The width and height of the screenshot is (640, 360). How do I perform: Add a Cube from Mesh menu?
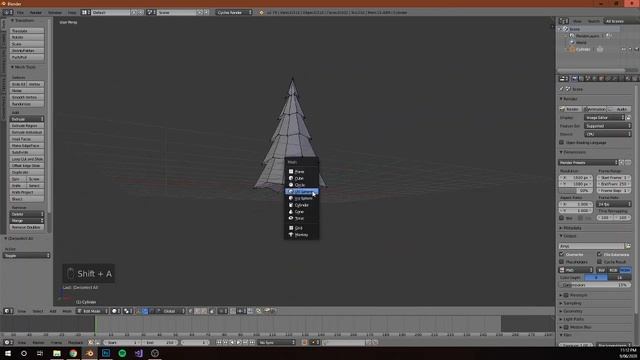pos(302,178)
